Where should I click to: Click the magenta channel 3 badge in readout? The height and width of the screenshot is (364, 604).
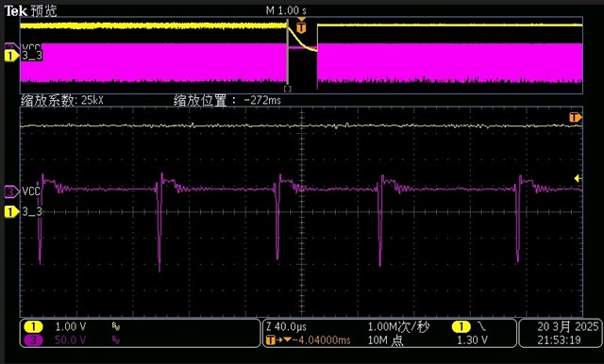33,340
